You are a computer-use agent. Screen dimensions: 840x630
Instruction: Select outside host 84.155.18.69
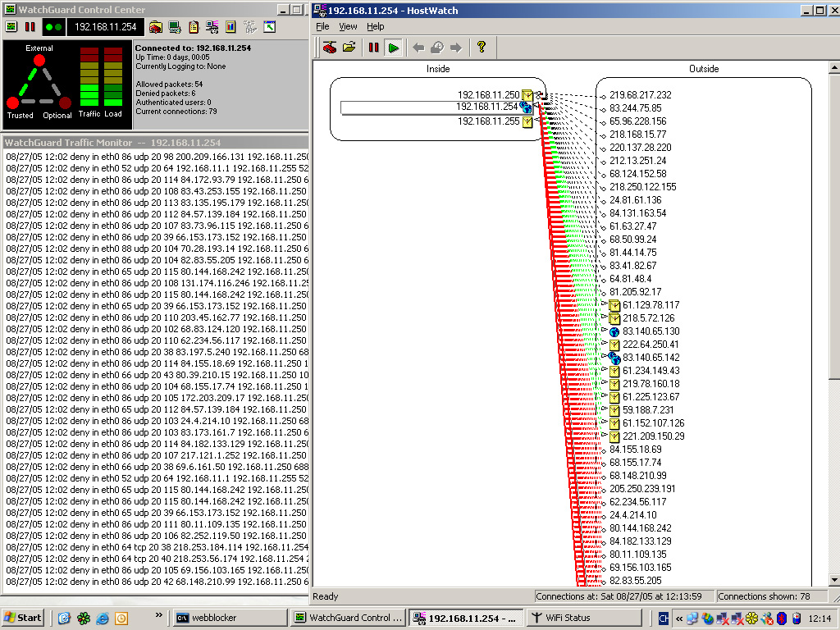point(636,450)
